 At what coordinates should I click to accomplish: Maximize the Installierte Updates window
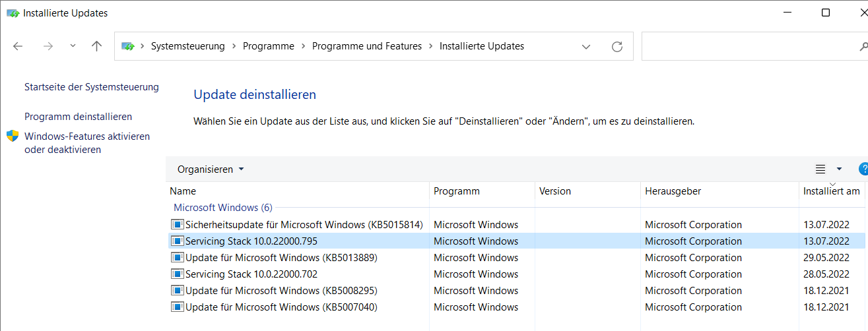826,13
